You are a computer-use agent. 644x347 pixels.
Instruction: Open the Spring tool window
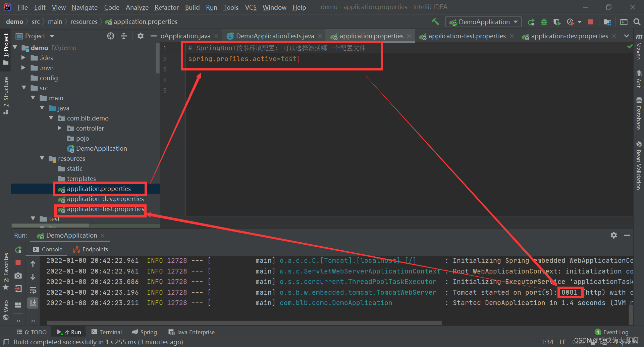[145, 332]
